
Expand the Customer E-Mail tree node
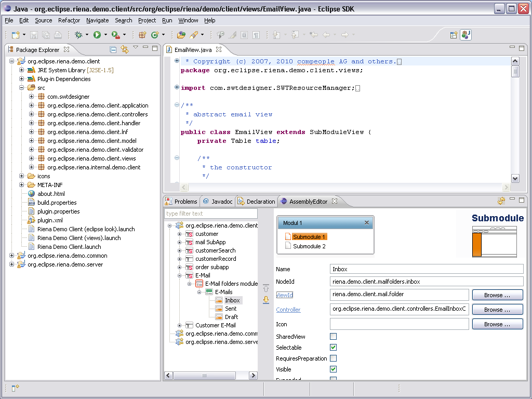[179, 325]
